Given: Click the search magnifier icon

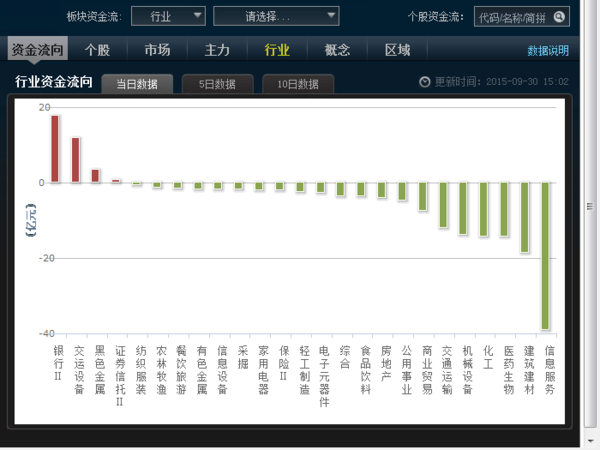Looking at the screenshot, I should 559,17.
